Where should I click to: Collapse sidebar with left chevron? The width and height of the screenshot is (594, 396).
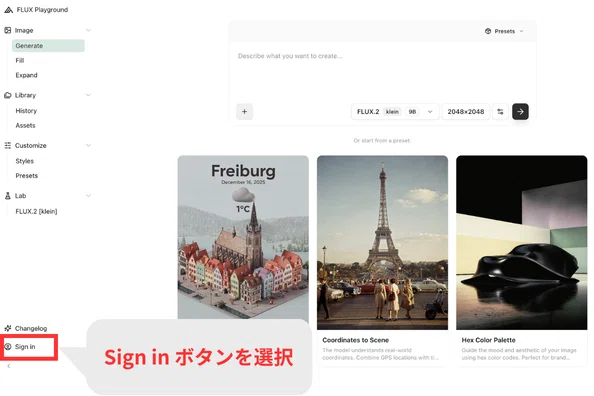coord(9,366)
